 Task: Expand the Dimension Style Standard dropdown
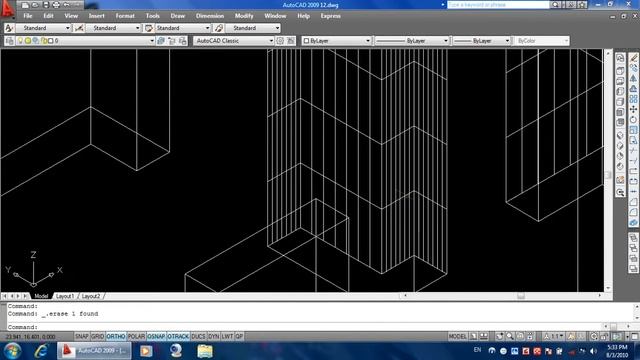click(x=137, y=28)
